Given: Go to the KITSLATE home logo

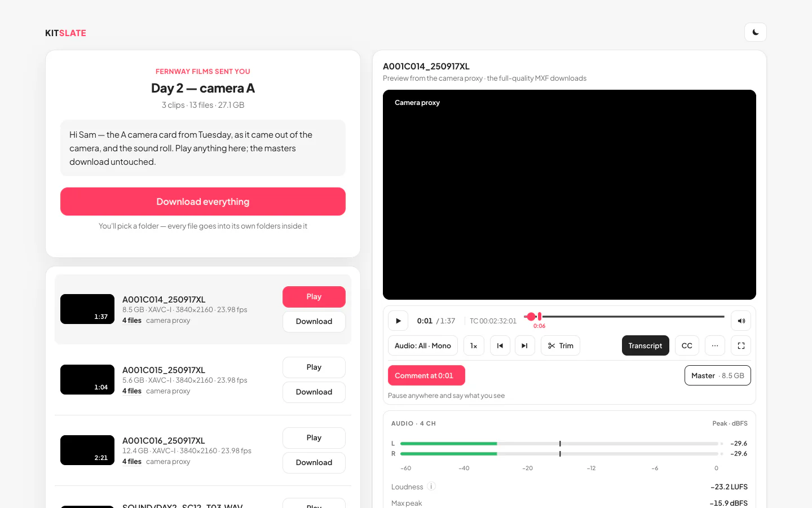Looking at the screenshot, I should click(x=65, y=33).
